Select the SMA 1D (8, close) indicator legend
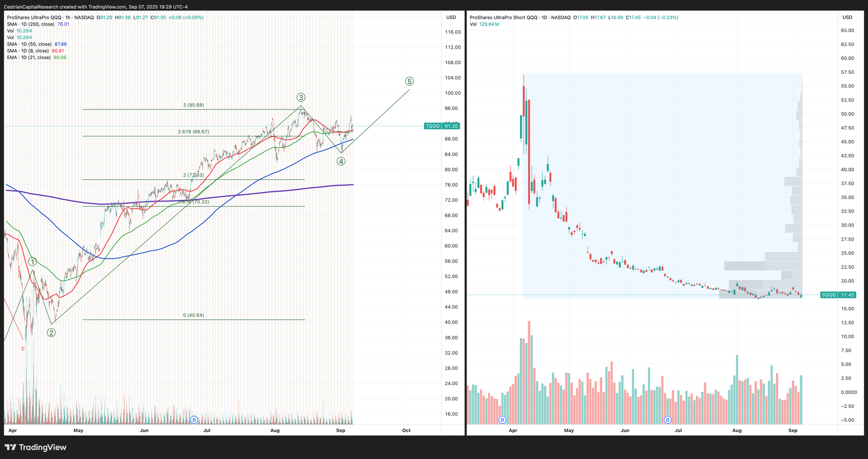The width and height of the screenshot is (868, 459). point(36,51)
